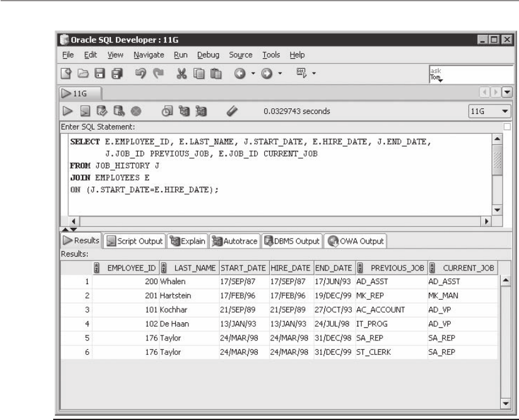Open the File menu
The height and width of the screenshot is (420, 519).
tap(68, 54)
